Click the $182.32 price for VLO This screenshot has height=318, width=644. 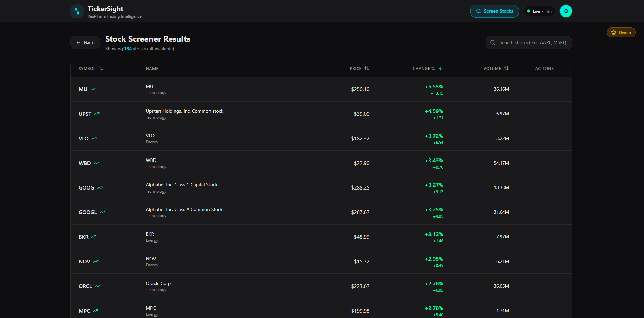360,138
